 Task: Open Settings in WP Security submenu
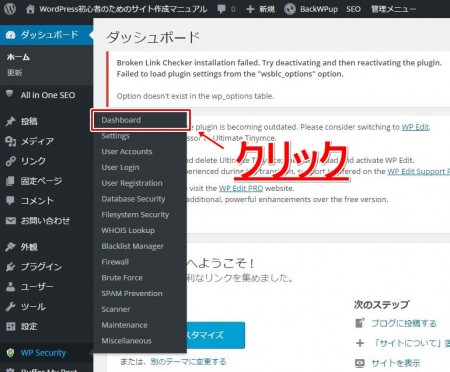(116, 136)
